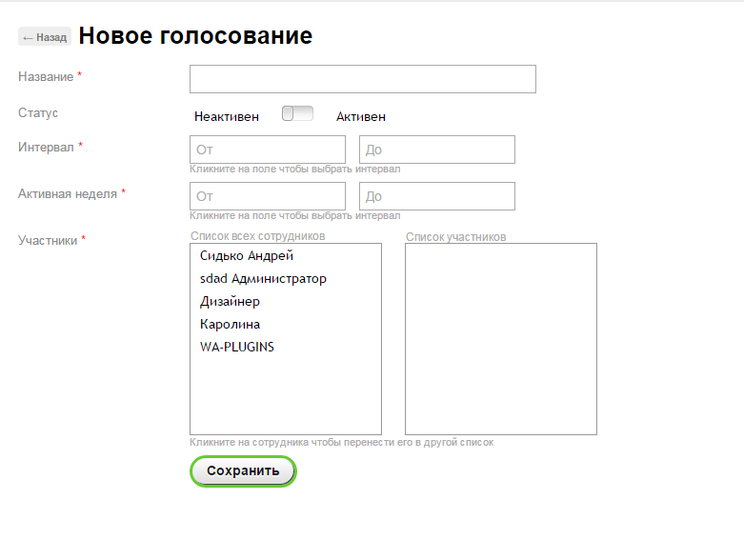744x560 pixels.
Task: Click the Неактивен status label
Action: tap(227, 116)
